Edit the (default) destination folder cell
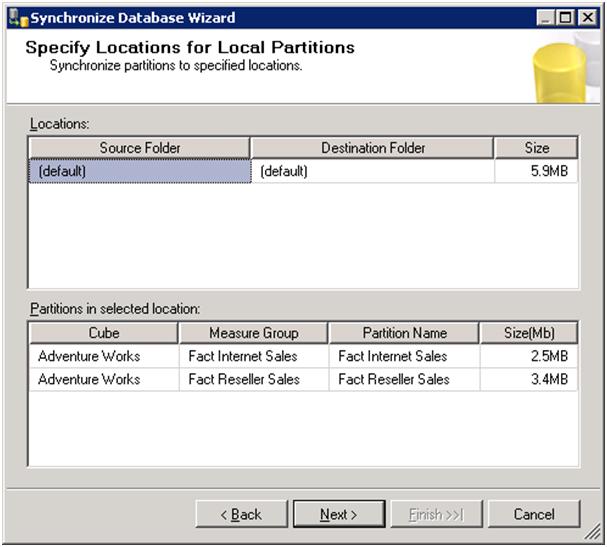This screenshot has height=547, width=607. point(372,171)
